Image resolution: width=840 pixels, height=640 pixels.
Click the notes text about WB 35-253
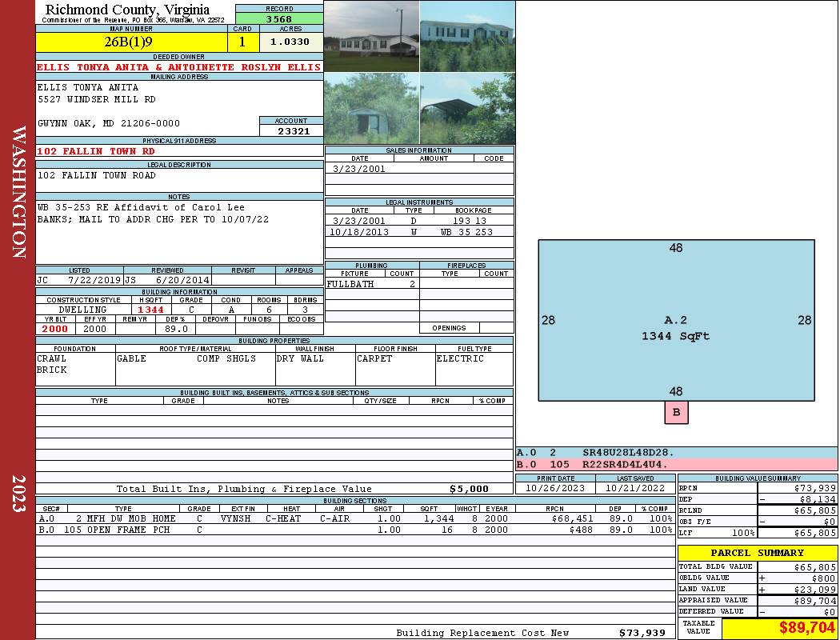coord(152,214)
